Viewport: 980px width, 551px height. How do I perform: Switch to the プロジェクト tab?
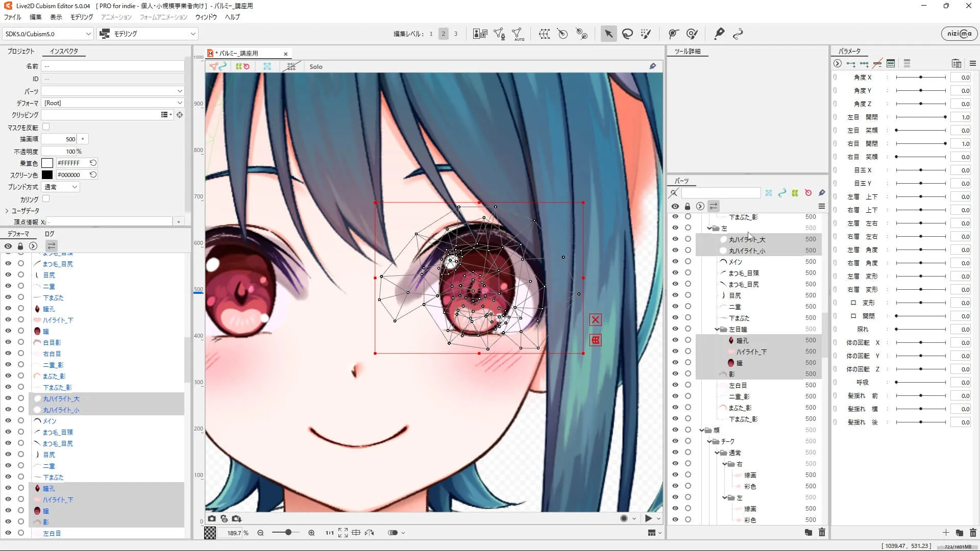pyautogui.click(x=20, y=52)
